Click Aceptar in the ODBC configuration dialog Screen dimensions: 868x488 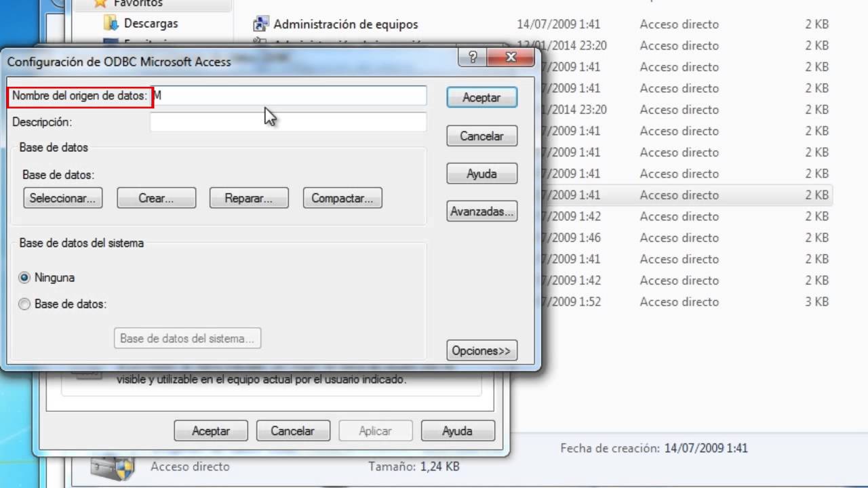point(481,98)
